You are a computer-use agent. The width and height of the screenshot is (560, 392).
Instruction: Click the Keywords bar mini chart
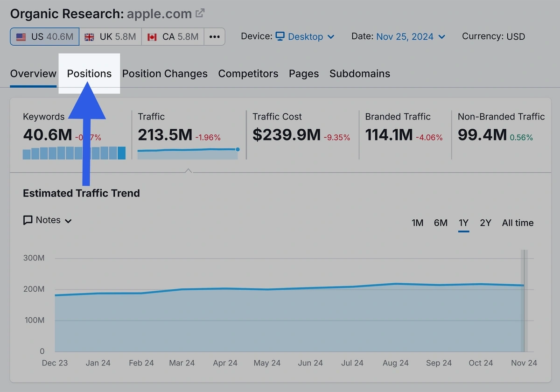(x=74, y=153)
